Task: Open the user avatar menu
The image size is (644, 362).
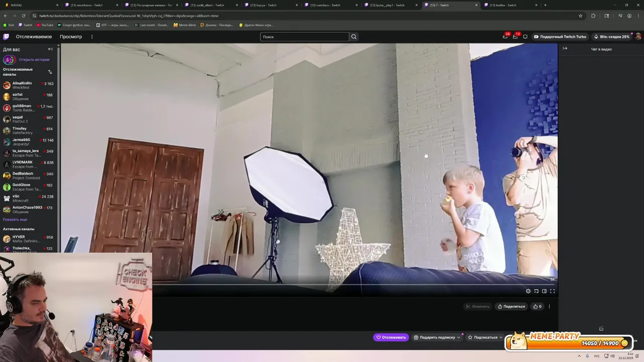Action: (x=638, y=37)
